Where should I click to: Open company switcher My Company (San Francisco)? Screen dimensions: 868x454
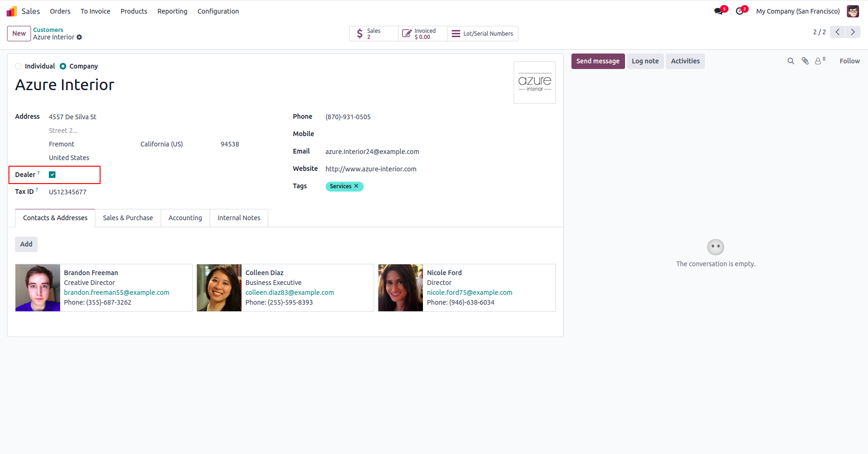pyautogui.click(x=798, y=11)
